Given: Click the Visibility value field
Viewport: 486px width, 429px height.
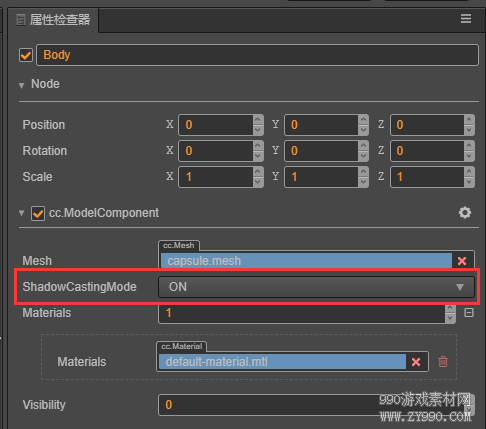Looking at the screenshot, I should (316, 405).
